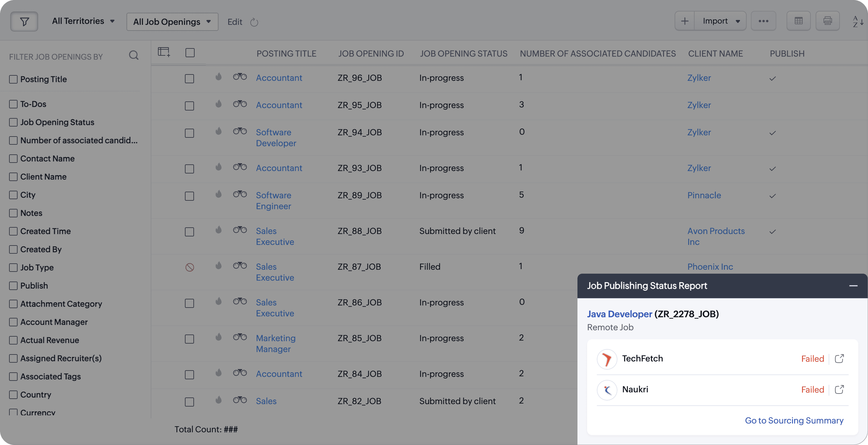
Task: Tick the Client Name filter checkbox
Action: tap(14, 177)
